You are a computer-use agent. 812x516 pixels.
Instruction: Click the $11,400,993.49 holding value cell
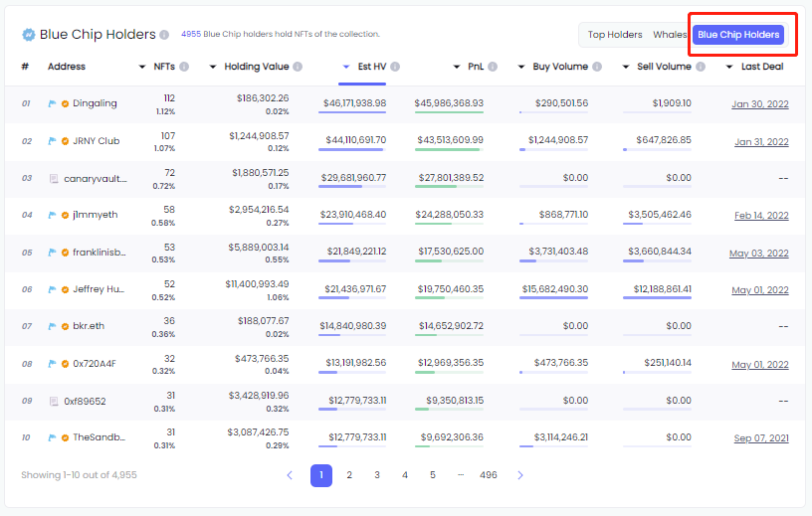[257, 284]
